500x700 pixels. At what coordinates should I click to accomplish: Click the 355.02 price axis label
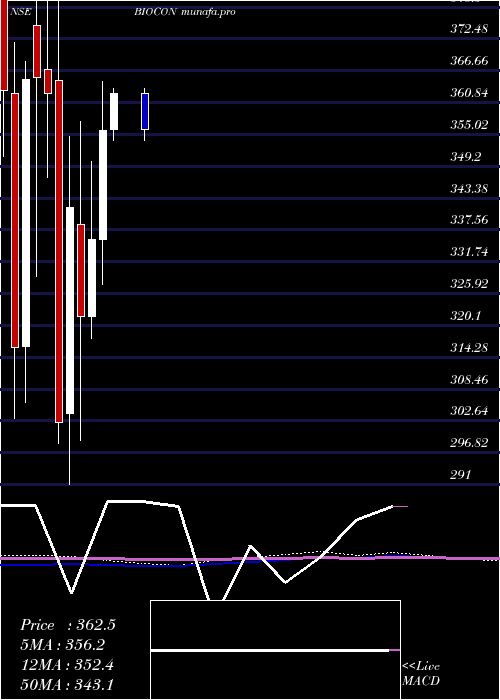pos(469,125)
